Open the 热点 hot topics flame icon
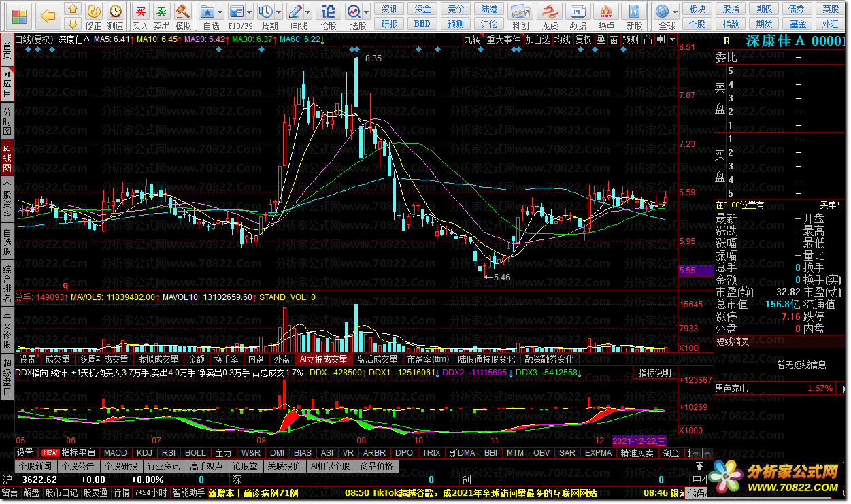Image resolution: width=851 pixels, height=504 pixels. coord(606,11)
